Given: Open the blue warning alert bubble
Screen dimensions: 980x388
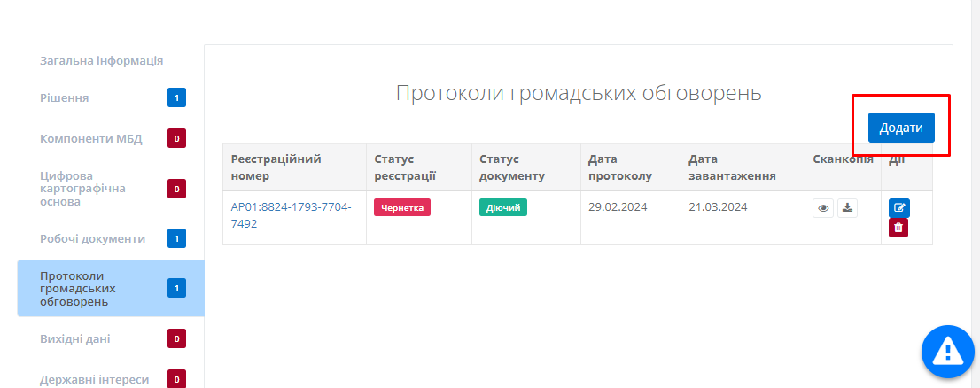Looking at the screenshot, I should 947,352.
